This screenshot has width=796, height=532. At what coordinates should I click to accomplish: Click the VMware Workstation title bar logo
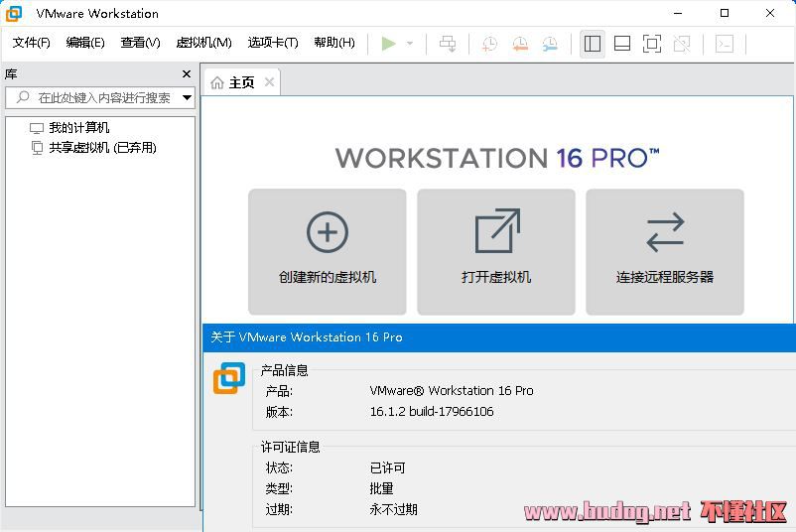click(14, 13)
